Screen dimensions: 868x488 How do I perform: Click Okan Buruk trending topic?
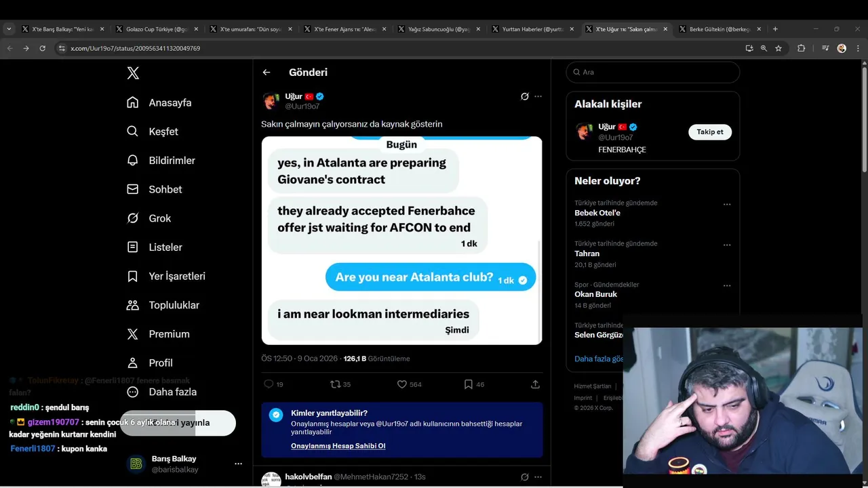595,294
